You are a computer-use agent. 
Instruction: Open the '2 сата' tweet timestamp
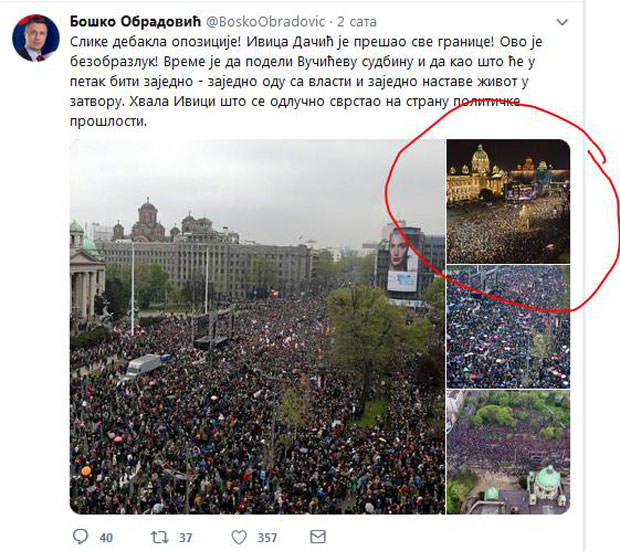tap(357, 22)
